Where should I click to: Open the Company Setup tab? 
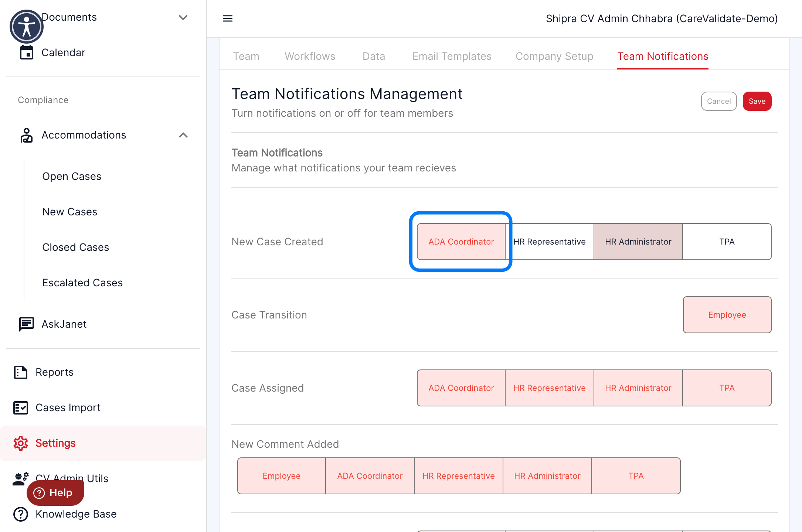click(x=554, y=56)
